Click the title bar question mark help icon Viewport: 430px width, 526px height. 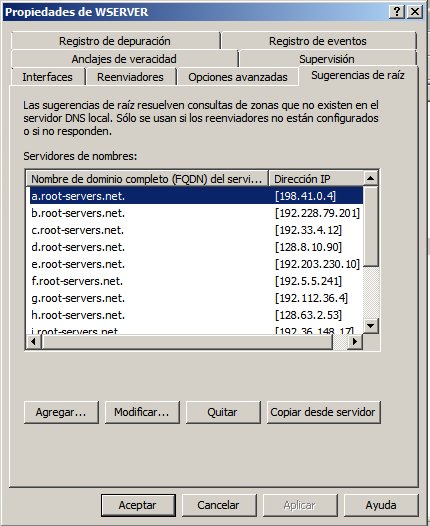point(397,12)
